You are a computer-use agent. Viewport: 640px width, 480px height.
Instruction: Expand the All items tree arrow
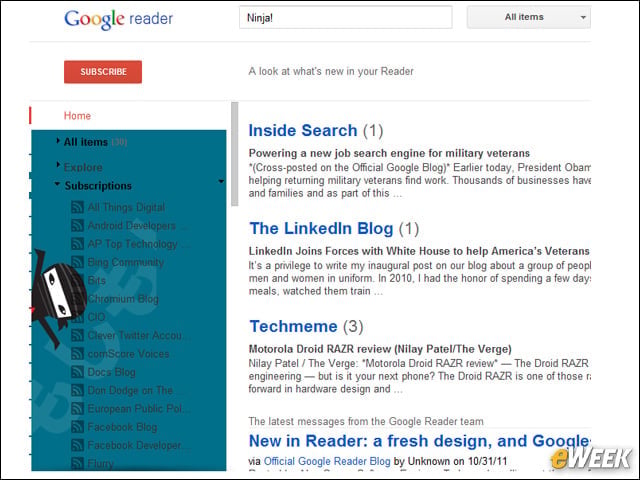click(x=58, y=141)
